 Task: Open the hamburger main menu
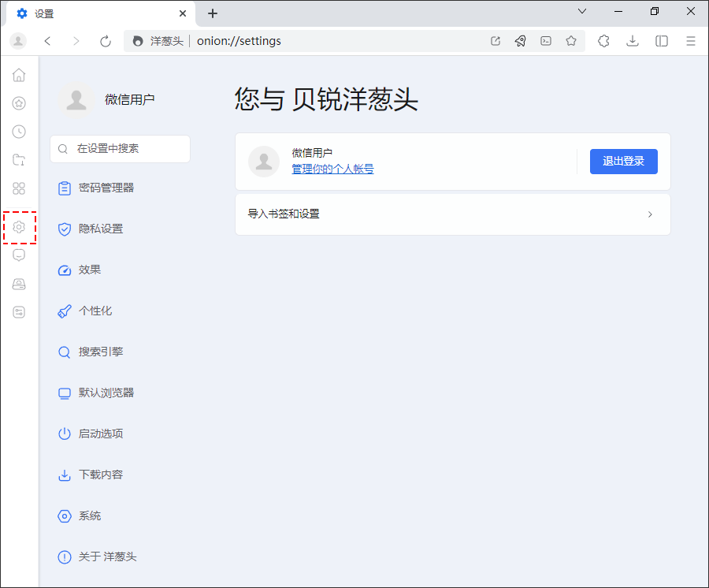click(690, 41)
